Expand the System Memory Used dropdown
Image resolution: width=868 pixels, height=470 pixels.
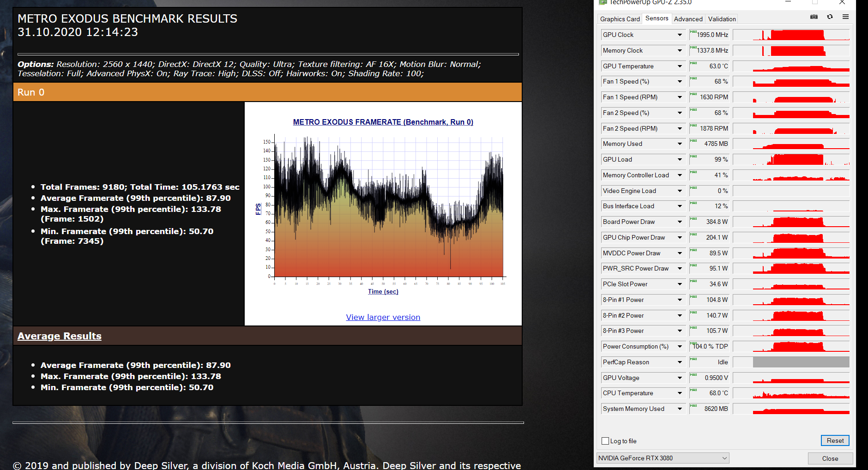(680, 409)
